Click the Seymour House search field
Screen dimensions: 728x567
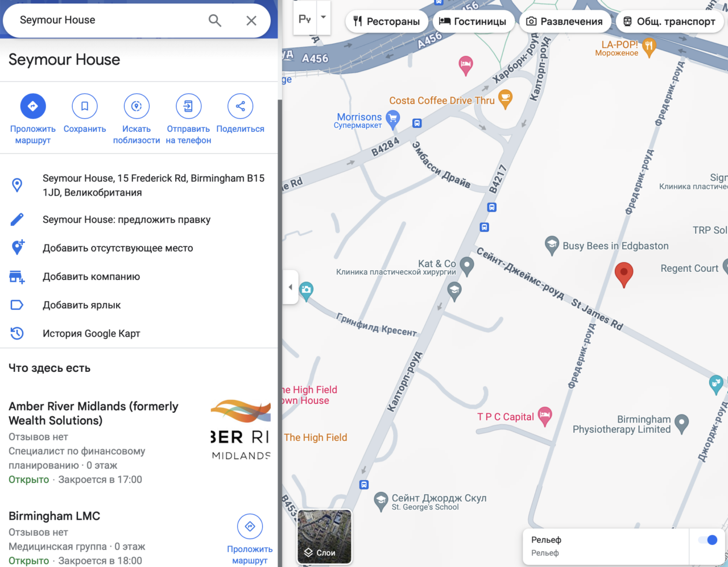(x=108, y=20)
